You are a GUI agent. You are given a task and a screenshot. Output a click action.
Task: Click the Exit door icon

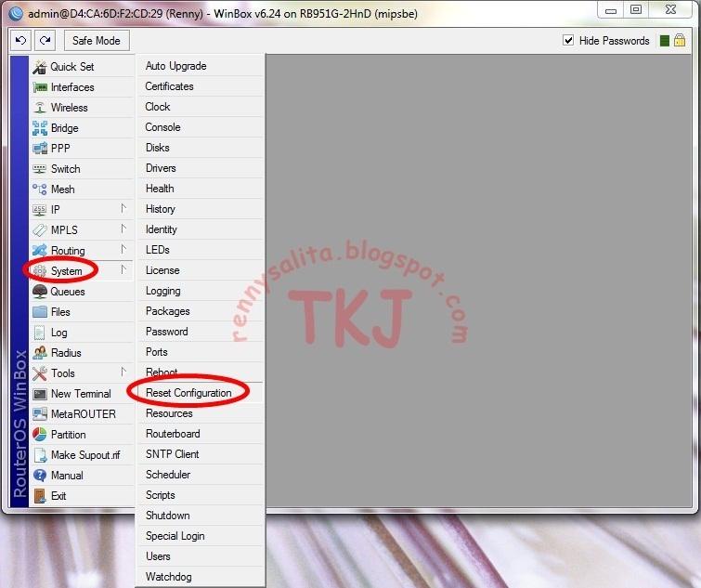pos(40,496)
